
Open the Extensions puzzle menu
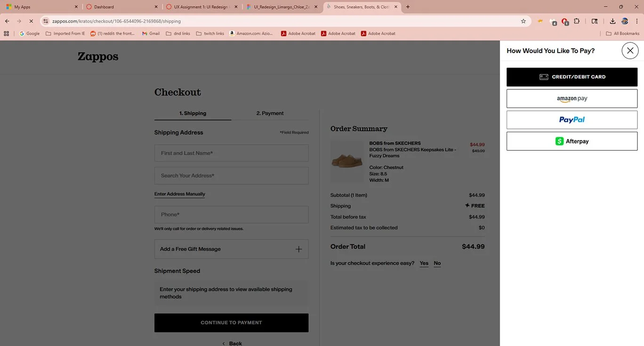point(577,21)
